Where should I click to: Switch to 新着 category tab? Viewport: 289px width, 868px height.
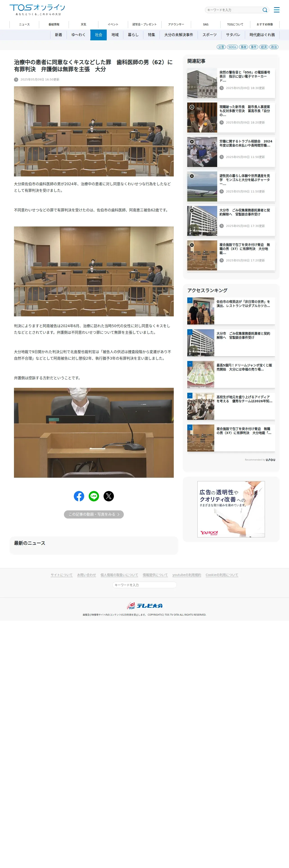pos(59,35)
